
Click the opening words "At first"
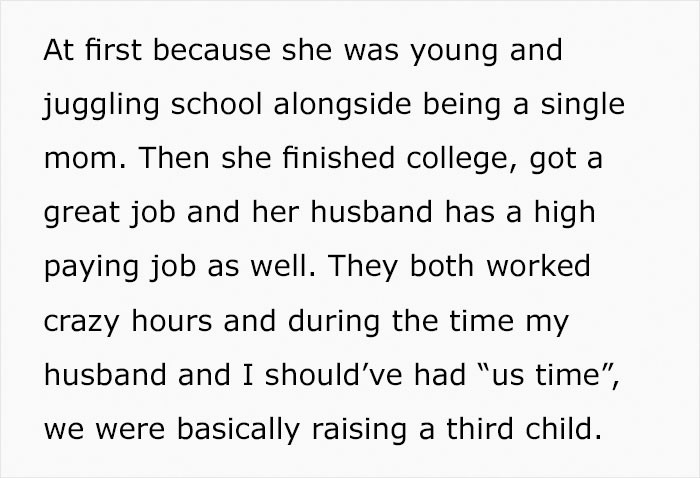tap(92, 49)
